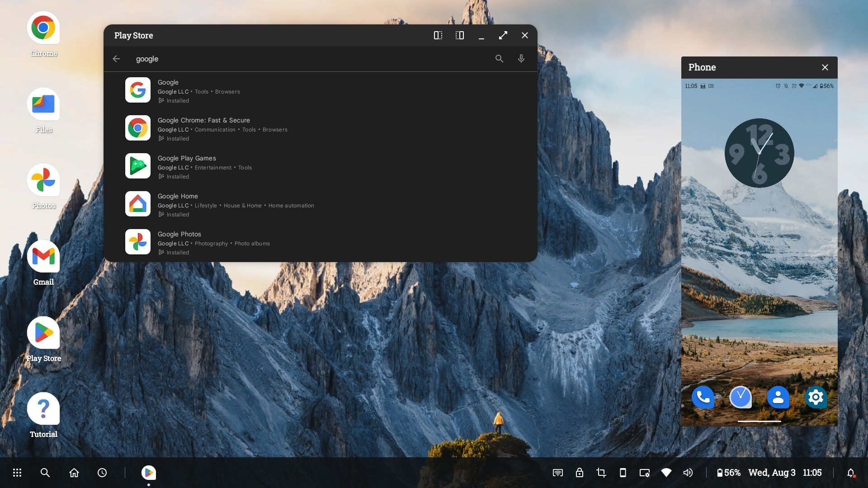The height and width of the screenshot is (488, 868).
Task: Click the split-screen left panel toggle
Action: tap(438, 35)
